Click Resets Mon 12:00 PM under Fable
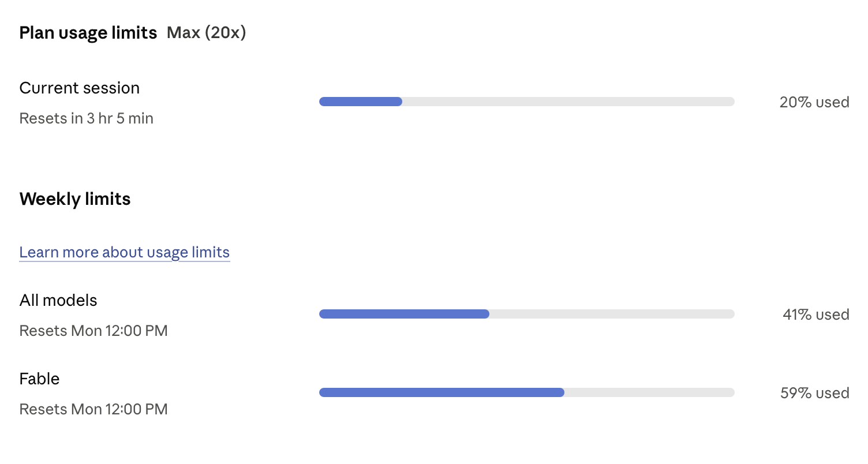 click(93, 409)
